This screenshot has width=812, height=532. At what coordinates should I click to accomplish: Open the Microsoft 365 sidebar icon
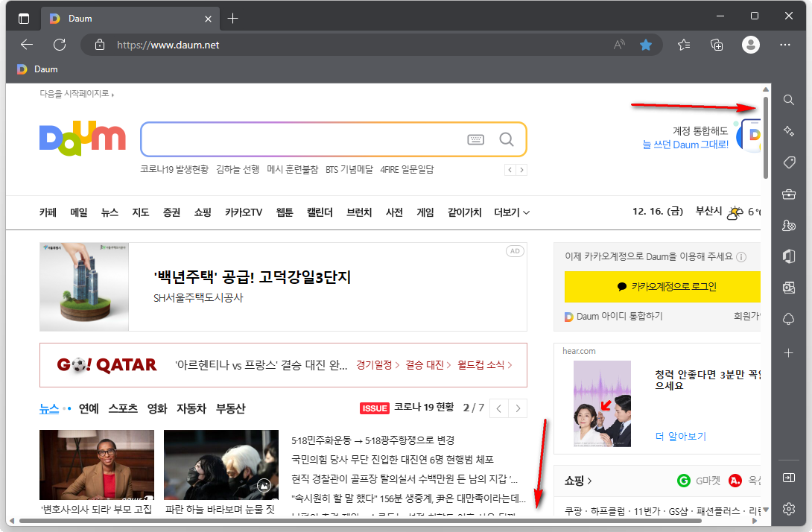tap(788, 256)
